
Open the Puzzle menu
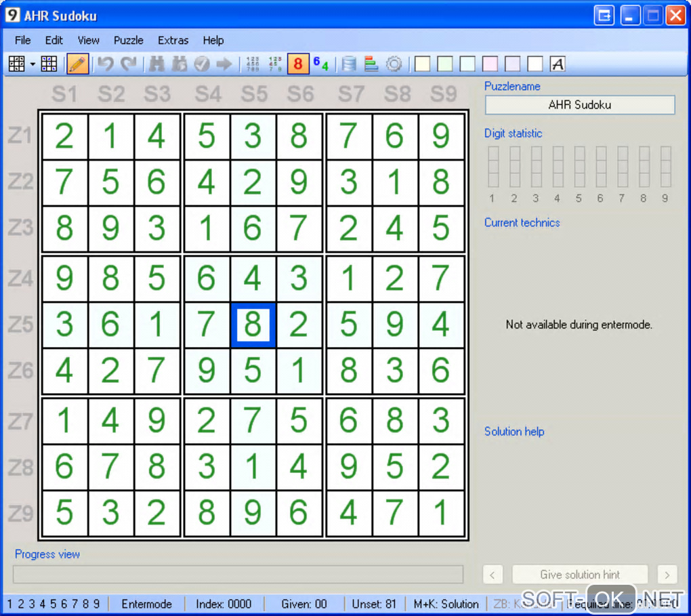click(128, 40)
